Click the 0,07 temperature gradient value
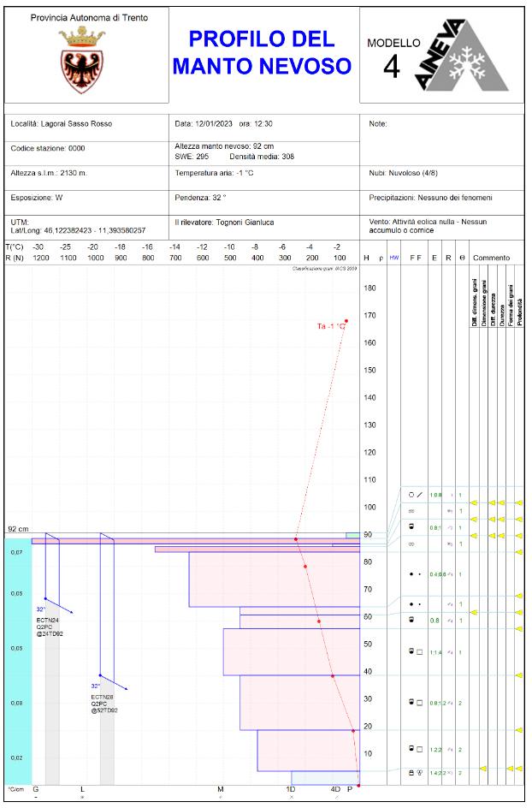Viewport: 532px width, 808px height. point(17,552)
